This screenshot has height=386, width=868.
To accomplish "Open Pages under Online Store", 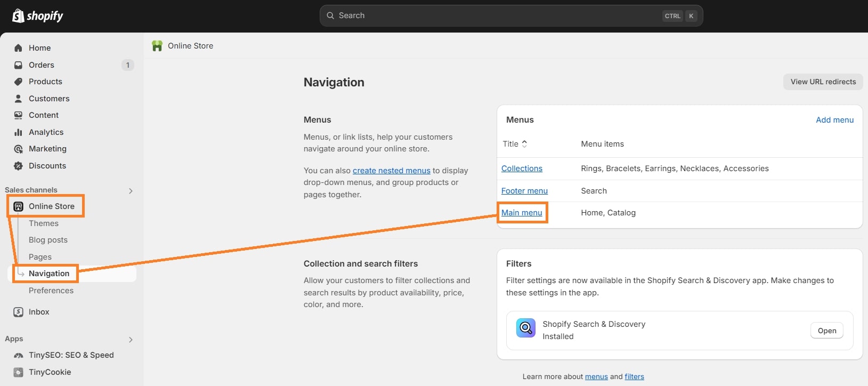I will [x=40, y=257].
